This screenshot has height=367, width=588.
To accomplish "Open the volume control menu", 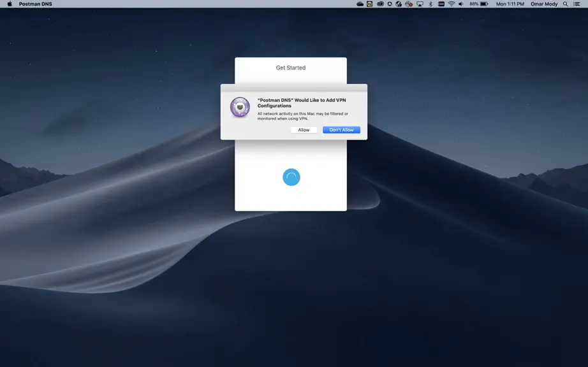I will click(x=461, y=4).
